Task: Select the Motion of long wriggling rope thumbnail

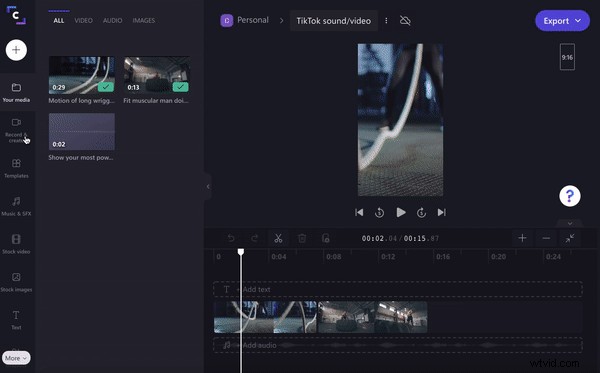Action: click(82, 75)
